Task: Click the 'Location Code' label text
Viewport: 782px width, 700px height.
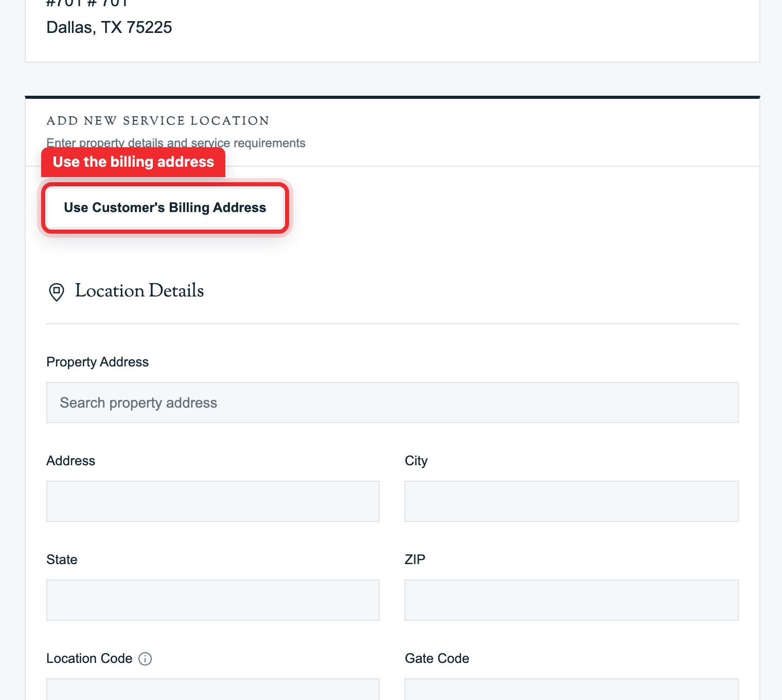Action: coord(90,658)
